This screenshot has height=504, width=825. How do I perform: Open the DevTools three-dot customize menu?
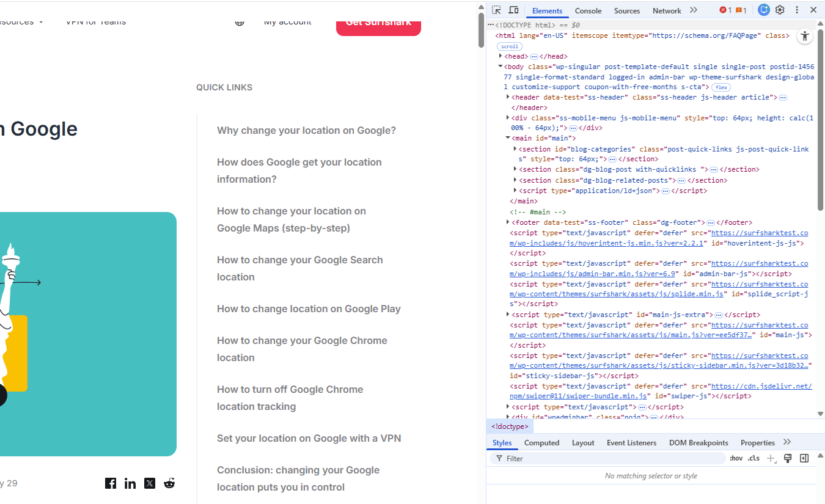[797, 10]
